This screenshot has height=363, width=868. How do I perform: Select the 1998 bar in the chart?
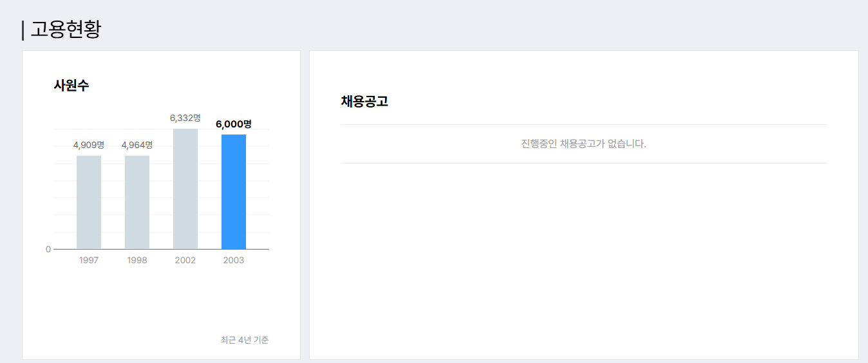(137, 202)
